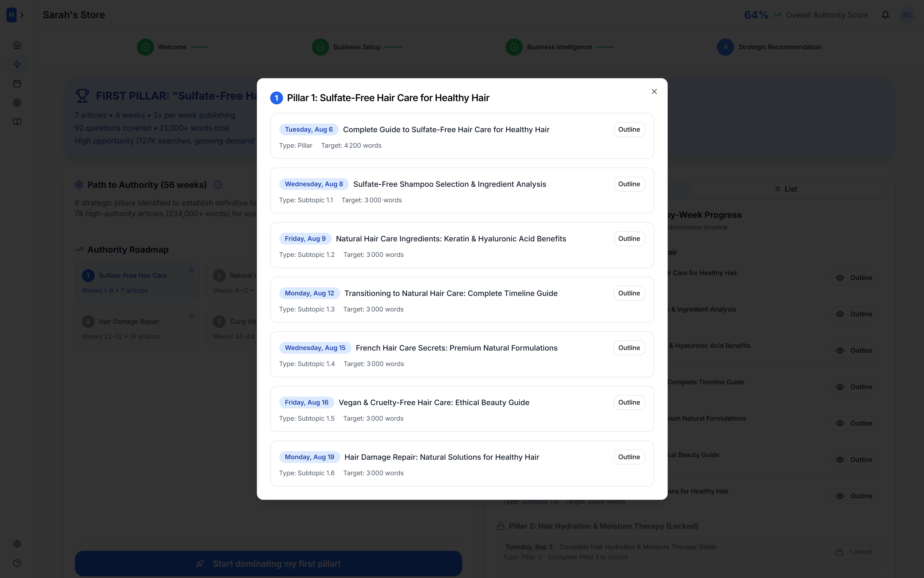Click background Outline for Beauty Guide row
924x578 pixels.
pos(854,459)
